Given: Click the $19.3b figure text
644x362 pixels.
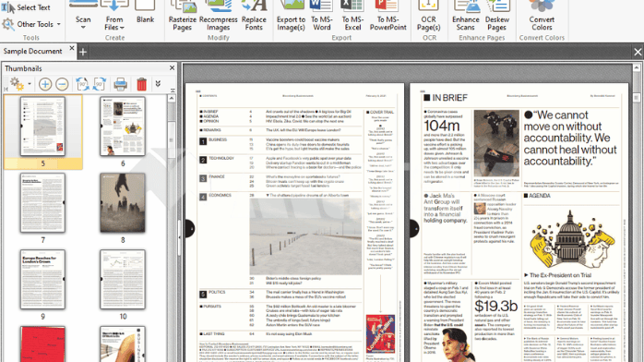Looking at the screenshot, I should pyautogui.click(x=495, y=306).
